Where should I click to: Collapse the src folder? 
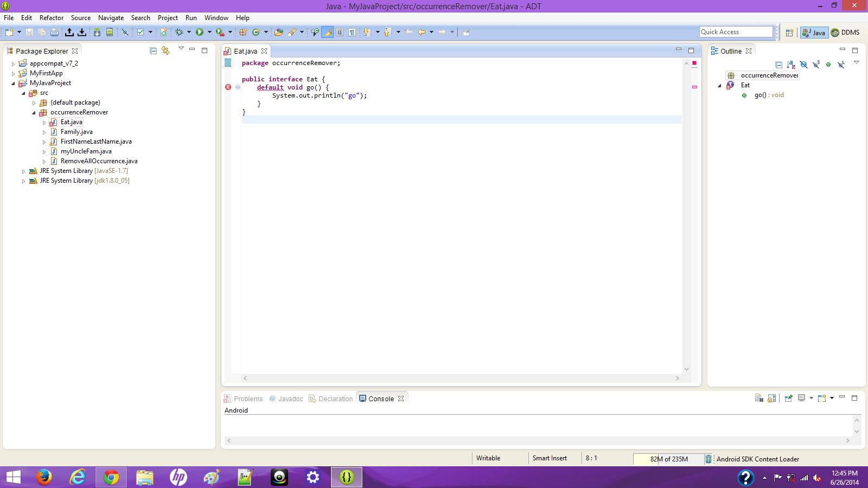(23, 93)
